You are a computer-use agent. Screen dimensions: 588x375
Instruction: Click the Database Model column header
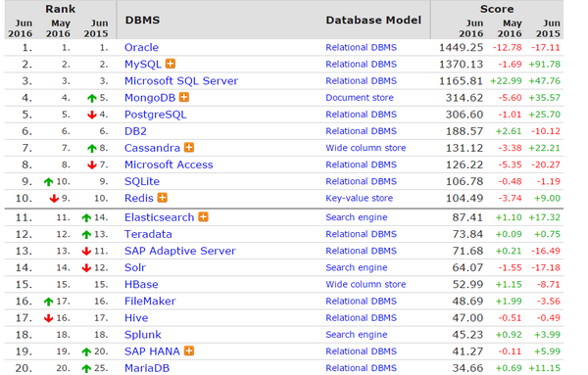[373, 20]
